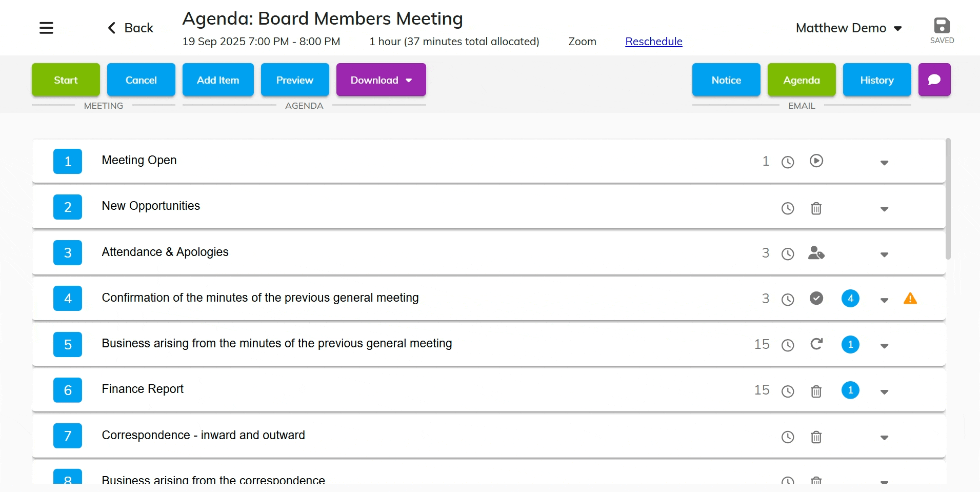The image size is (980, 492).
Task: Open the hamburger main menu
Action: click(x=46, y=28)
